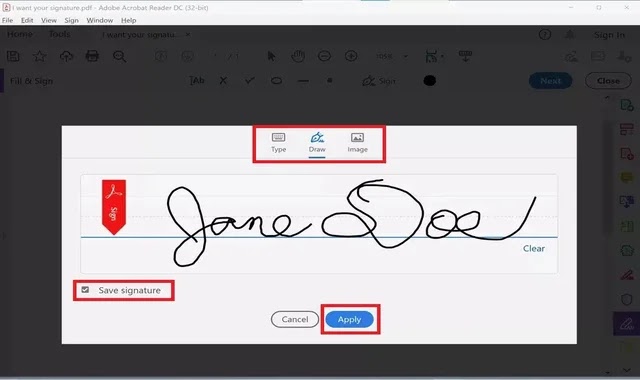Click inside the signature drawing field
Image resolution: width=640 pixels, height=380 pixels.
[319, 224]
